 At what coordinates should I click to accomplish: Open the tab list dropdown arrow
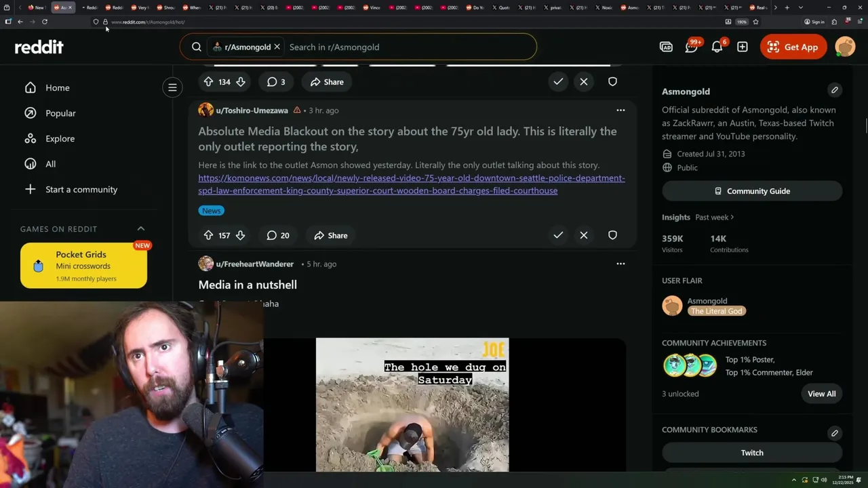(801, 7)
